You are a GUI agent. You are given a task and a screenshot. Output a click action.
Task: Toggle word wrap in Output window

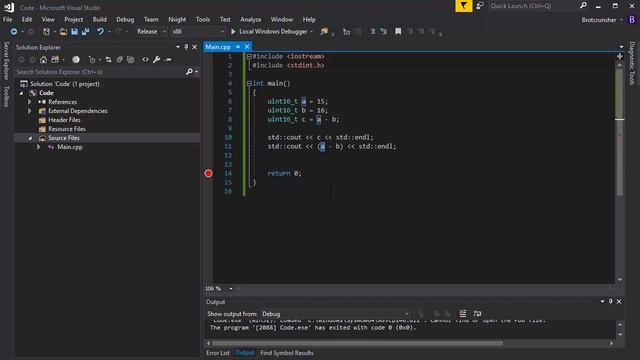pyautogui.click(x=477, y=313)
